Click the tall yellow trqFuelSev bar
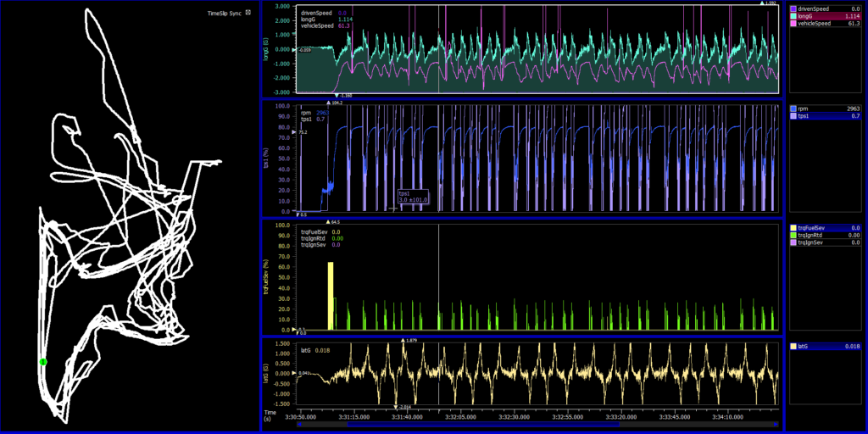868x434 pixels. (331, 295)
